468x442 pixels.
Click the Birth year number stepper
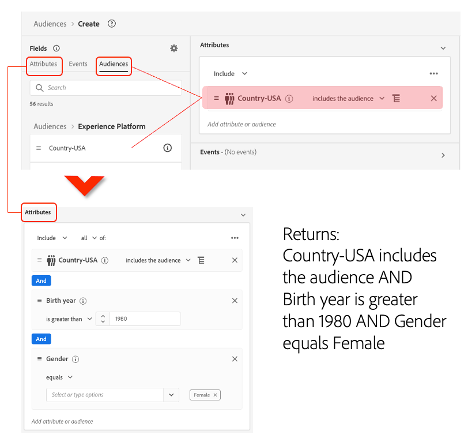(103, 319)
